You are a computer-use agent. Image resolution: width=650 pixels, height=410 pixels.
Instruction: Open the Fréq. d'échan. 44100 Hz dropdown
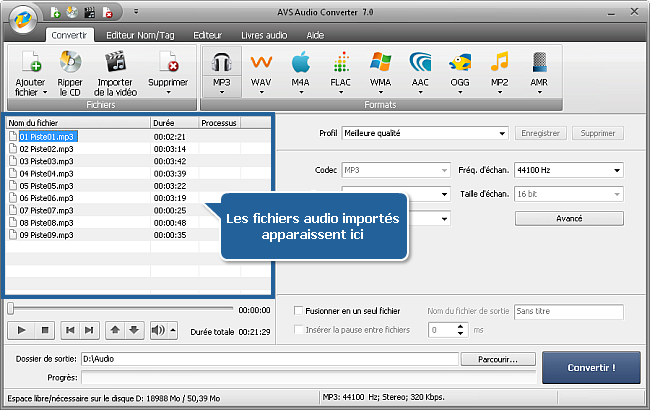tap(617, 170)
